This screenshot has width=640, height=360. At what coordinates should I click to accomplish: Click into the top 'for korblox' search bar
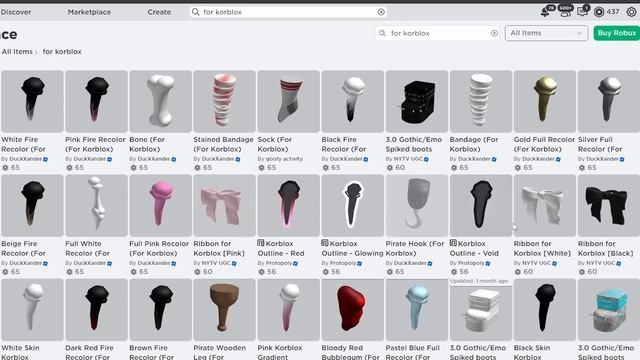288,12
